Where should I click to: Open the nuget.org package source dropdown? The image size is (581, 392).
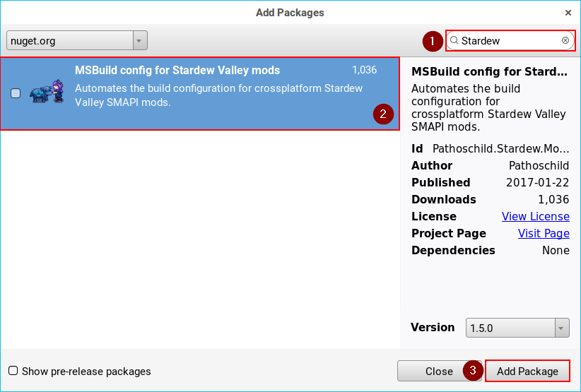tap(77, 41)
